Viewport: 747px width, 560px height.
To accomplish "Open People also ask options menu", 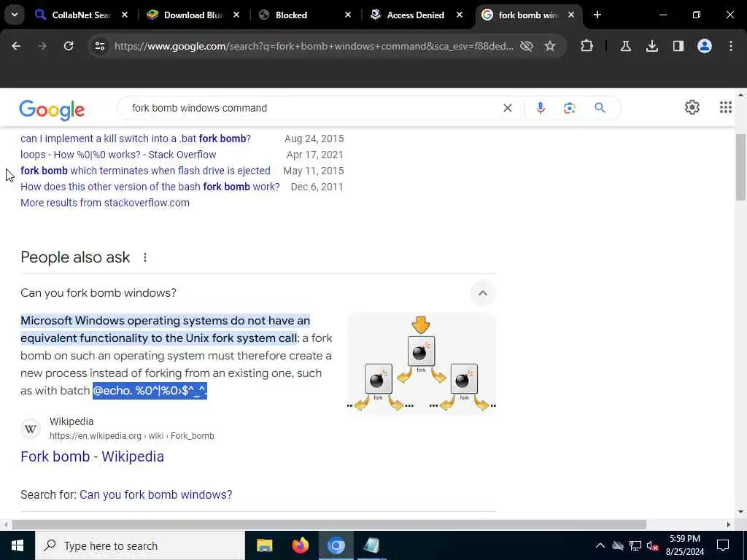I will click(x=145, y=257).
